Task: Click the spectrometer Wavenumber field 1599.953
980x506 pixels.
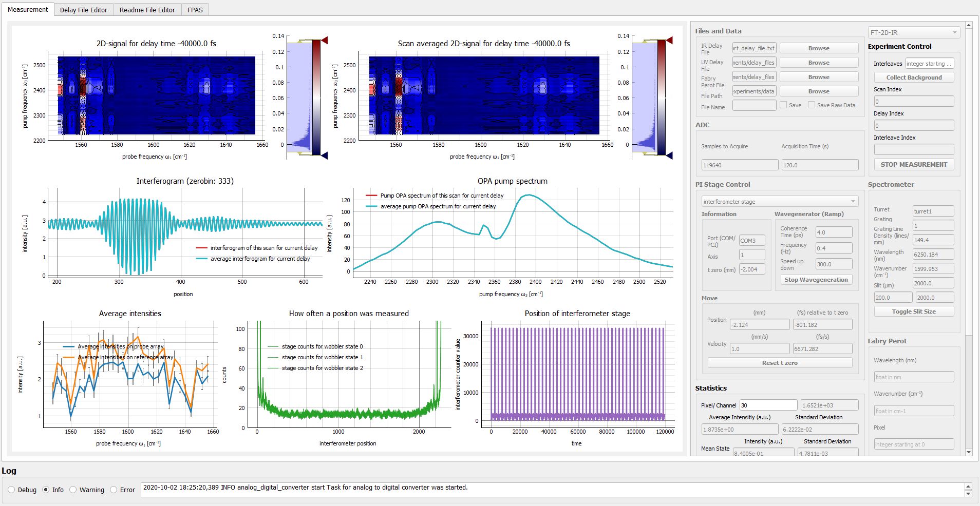Action: [933, 268]
